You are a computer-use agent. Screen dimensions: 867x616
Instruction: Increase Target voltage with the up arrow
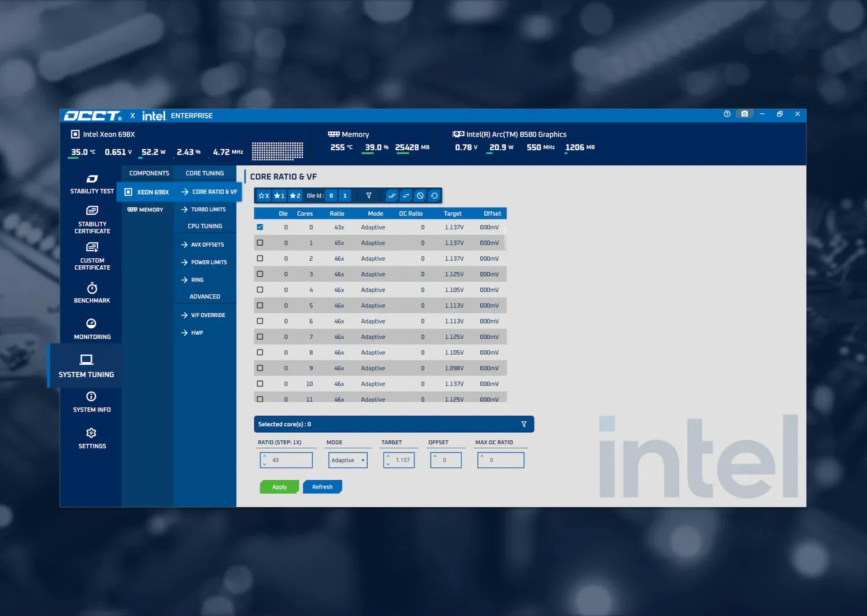click(x=388, y=457)
